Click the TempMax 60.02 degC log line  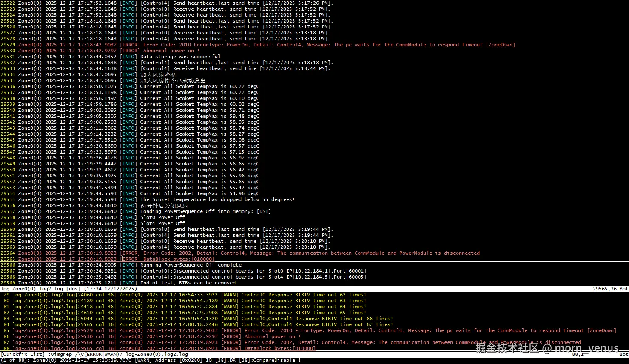pyautogui.click(x=130, y=104)
